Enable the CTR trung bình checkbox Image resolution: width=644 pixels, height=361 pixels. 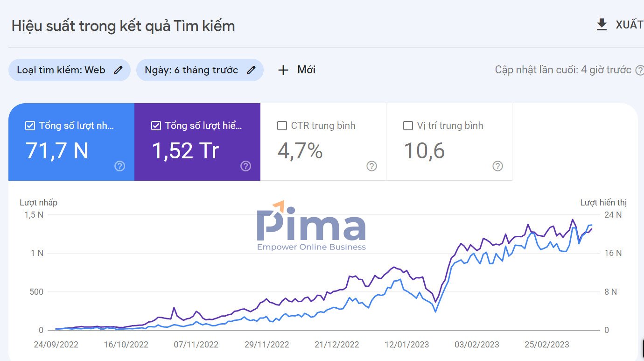coord(282,126)
